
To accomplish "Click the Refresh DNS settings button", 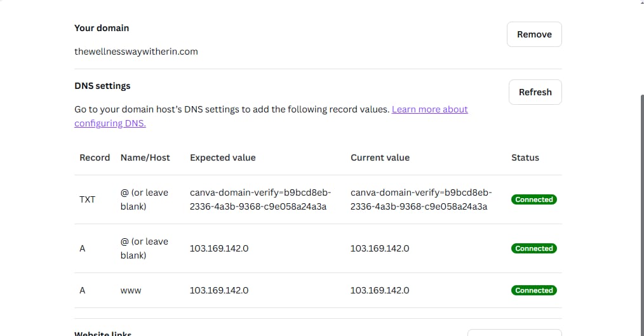I will tap(535, 92).
